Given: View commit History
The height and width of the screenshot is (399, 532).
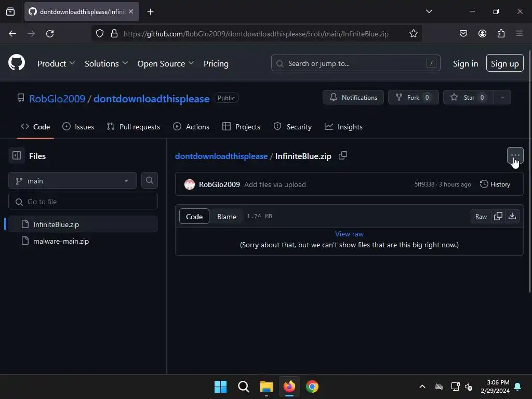Looking at the screenshot, I should (x=495, y=184).
